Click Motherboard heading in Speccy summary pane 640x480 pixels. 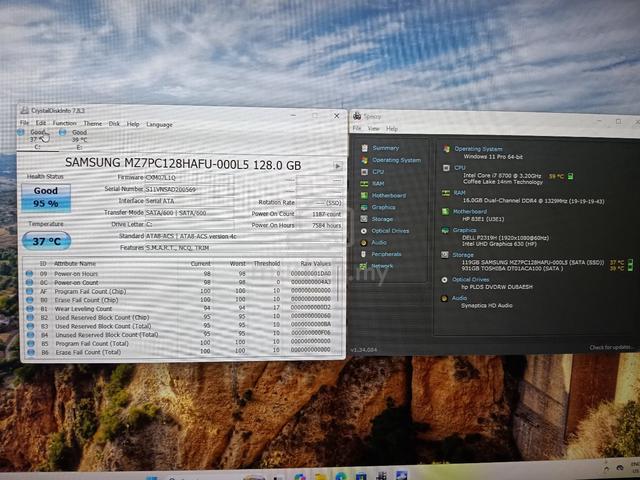470,211
